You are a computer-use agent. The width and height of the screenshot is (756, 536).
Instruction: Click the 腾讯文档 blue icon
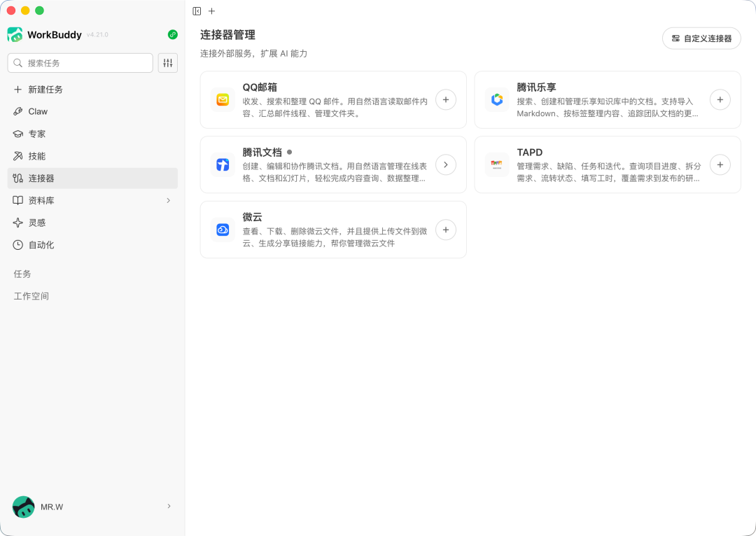click(223, 165)
